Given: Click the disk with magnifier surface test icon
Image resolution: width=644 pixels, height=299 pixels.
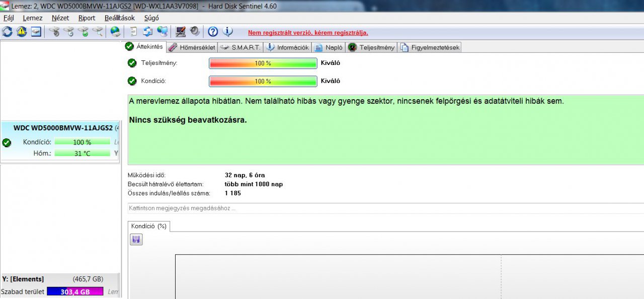Looking at the screenshot, I should coord(98,32).
